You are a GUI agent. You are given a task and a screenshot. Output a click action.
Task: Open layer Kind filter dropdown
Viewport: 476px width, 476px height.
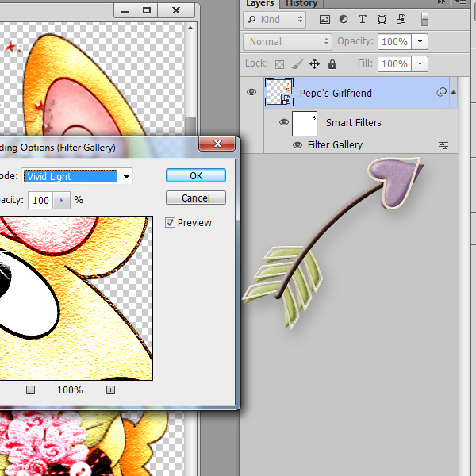coord(274,20)
